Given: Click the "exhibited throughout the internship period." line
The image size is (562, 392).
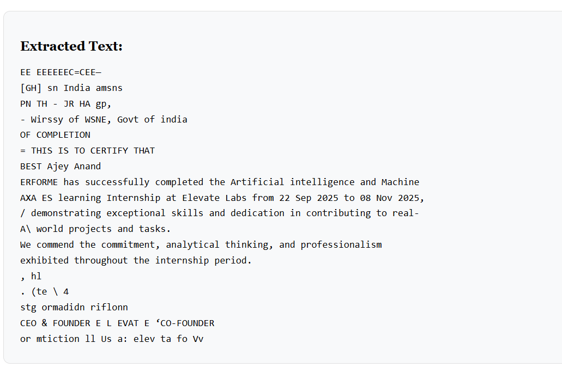Looking at the screenshot, I should [x=136, y=260].
